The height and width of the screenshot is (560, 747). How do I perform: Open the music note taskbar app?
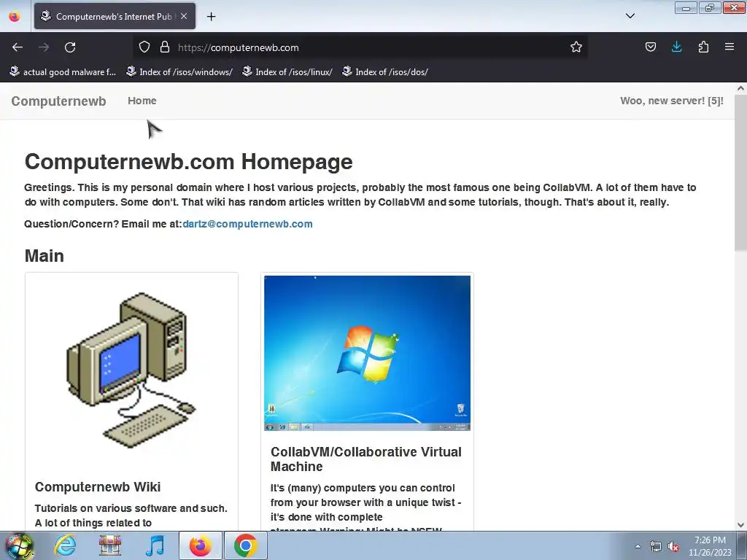[x=155, y=545]
